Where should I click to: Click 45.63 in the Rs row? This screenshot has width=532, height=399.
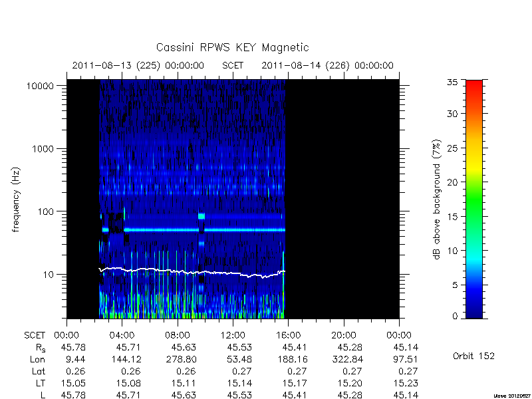[184, 347]
